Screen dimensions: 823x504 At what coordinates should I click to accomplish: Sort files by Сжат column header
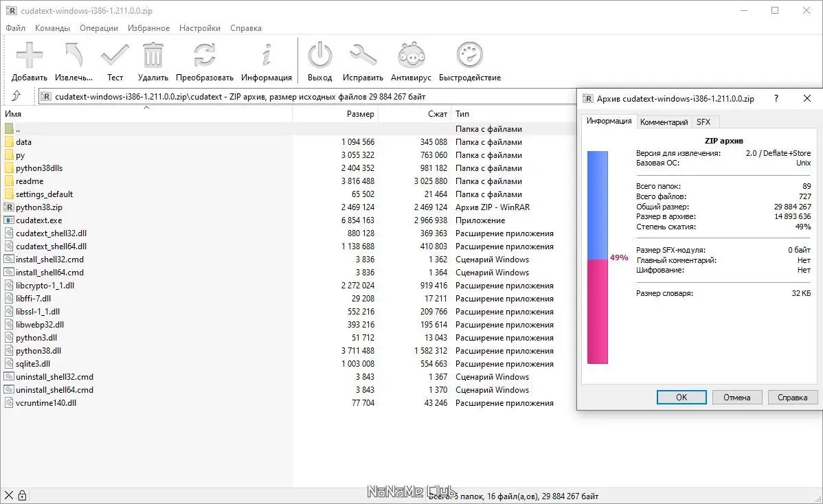click(x=414, y=113)
